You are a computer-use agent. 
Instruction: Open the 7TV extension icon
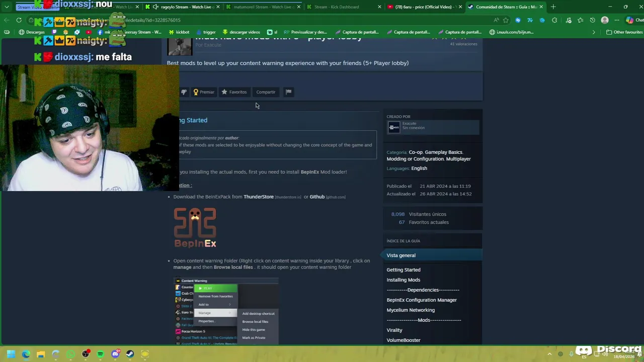coord(530,20)
